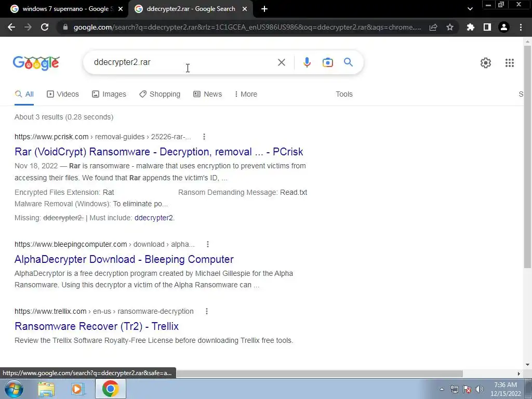
Task: Open the Chrome three-dot menu
Action: tap(521, 27)
